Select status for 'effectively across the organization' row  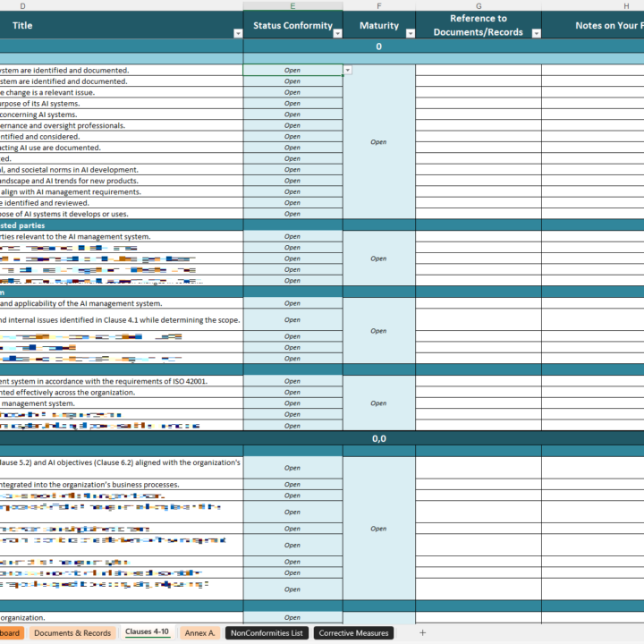coord(292,393)
